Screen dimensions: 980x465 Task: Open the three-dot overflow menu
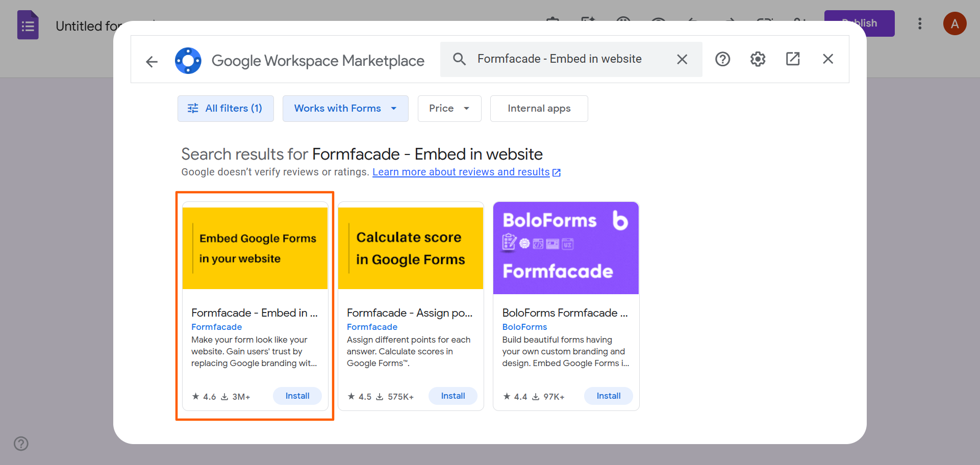click(920, 23)
